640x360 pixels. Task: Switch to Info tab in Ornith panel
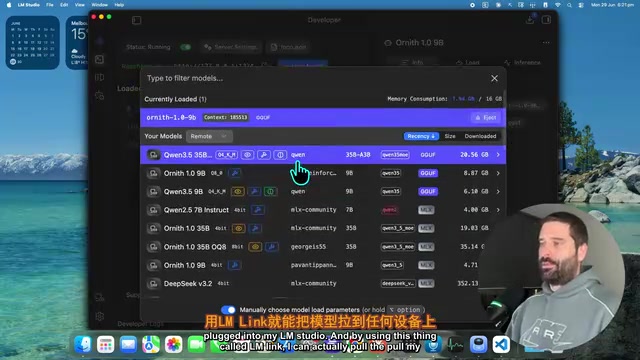pos(413,62)
